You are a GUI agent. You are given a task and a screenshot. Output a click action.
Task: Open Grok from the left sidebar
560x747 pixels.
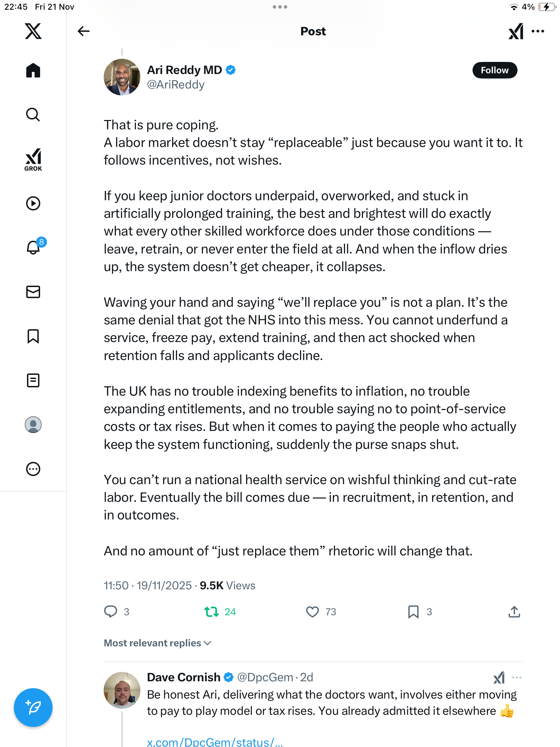[33, 159]
